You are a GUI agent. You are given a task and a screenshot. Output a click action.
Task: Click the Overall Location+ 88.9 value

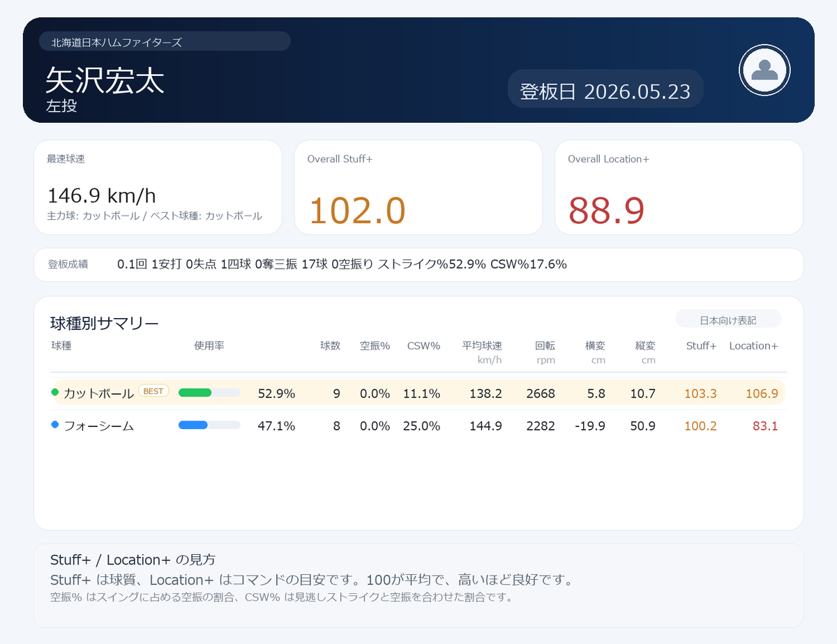pos(606,210)
